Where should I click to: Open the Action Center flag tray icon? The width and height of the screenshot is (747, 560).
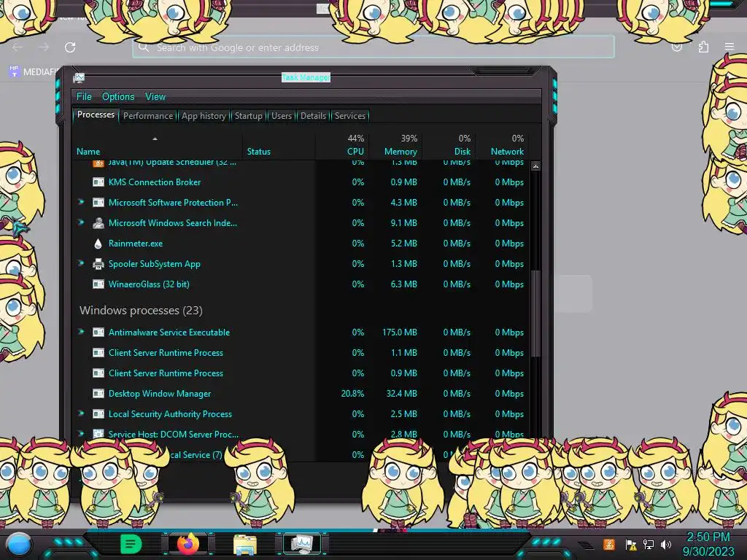[631, 544]
